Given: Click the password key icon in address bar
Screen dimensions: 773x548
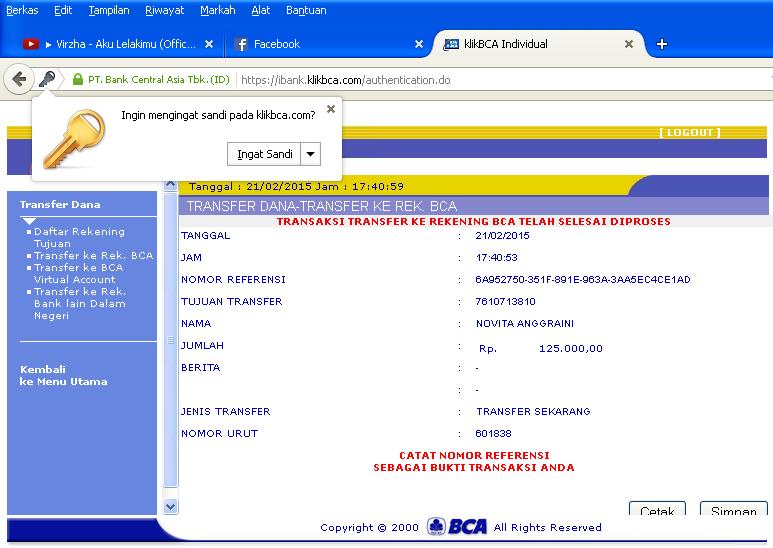Looking at the screenshot, I should click(47, 79).
